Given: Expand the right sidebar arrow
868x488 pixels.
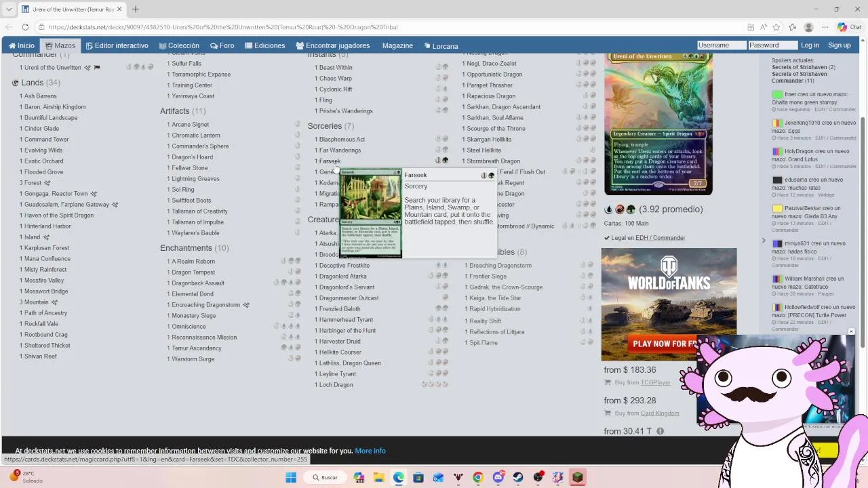Looking at the screenshot, I should [763, 241].
